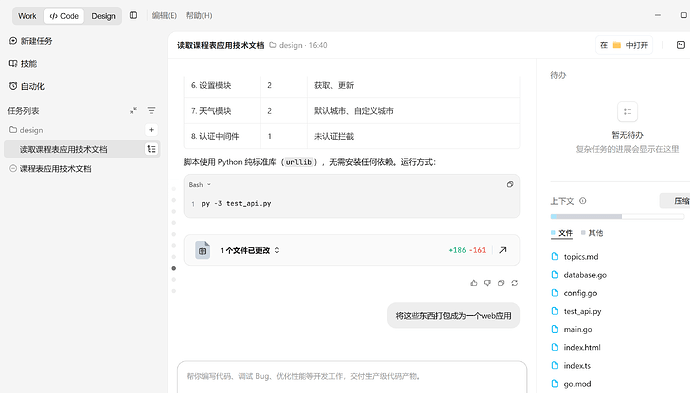Maximize the application window
The width and height of the screenshot is (690, 393).
tap(683, 15)
